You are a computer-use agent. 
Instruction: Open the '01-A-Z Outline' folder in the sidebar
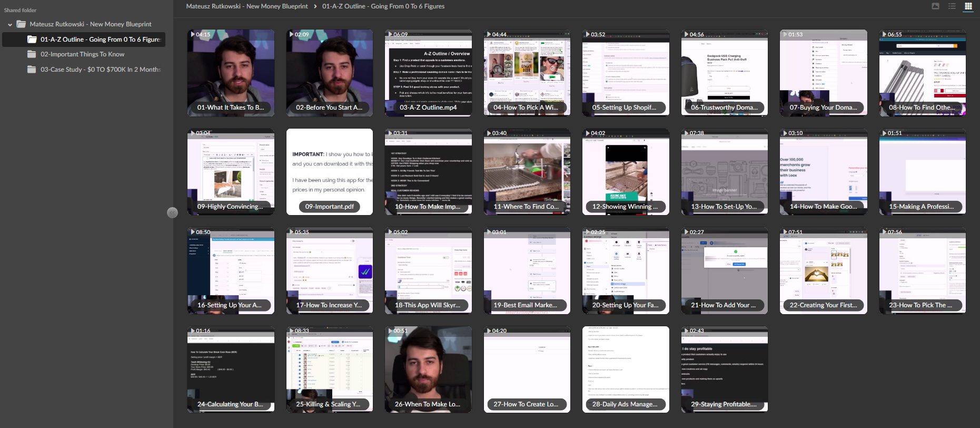pyautogui.click(x=84, y=40)
